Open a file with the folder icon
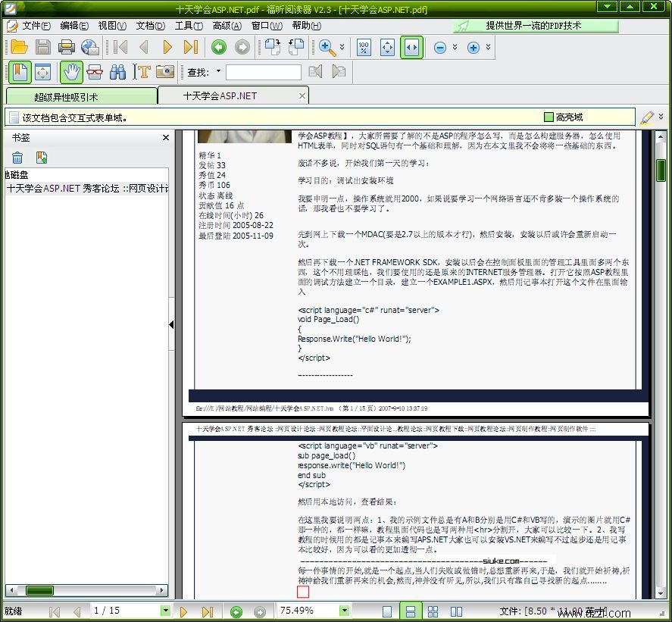 pos(19,47)
